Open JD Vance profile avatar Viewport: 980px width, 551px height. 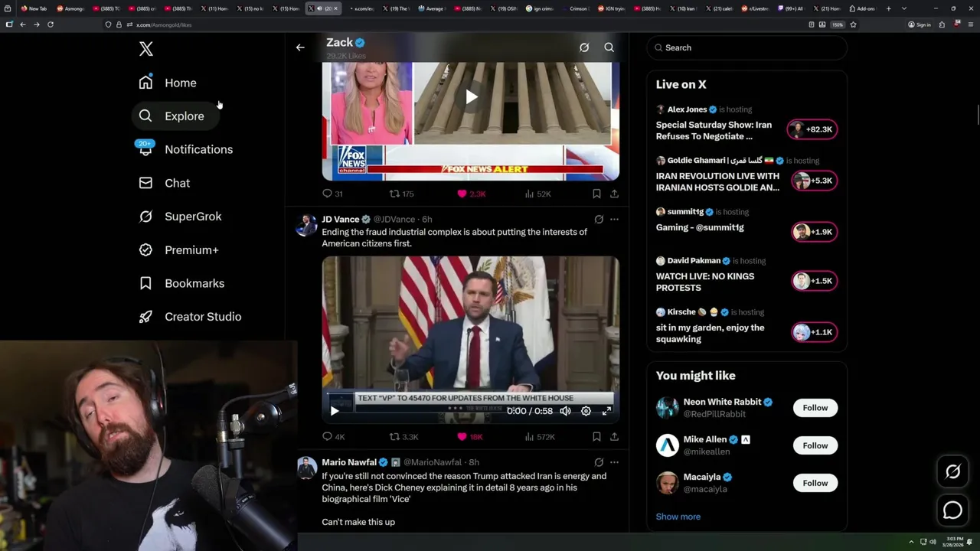point(306,224)
